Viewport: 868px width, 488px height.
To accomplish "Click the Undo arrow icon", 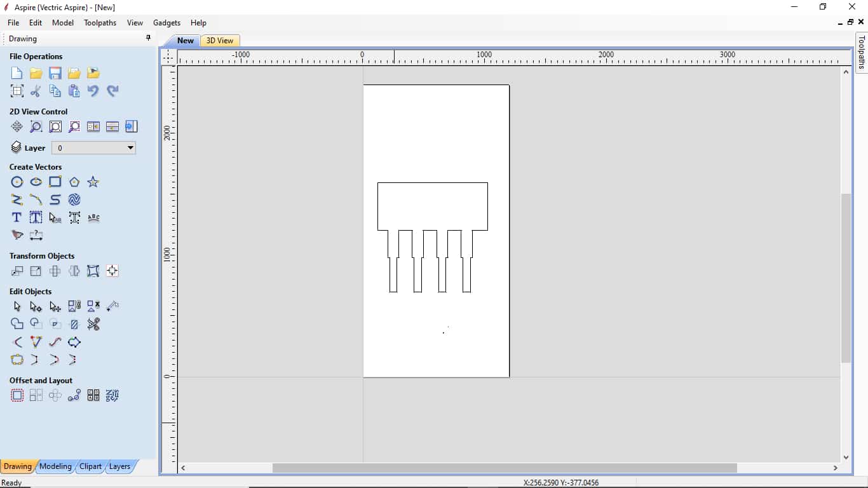I will (x=93, y=91).
